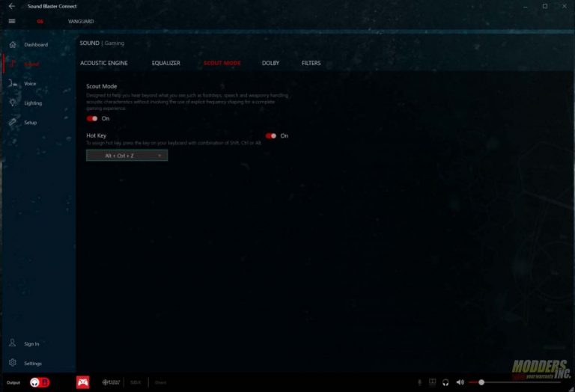Open Dashboard from the sidebar
Screen dimensions: 575x392
tap(34, 45)
